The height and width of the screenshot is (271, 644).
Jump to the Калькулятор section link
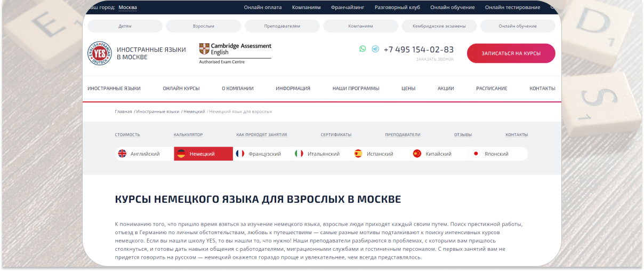point(188,135)
